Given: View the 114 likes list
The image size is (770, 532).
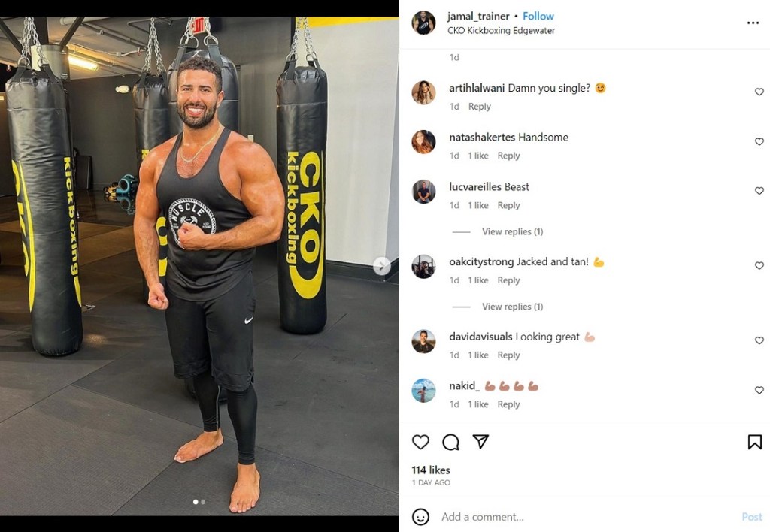Looking at the screenshot, I should pos(431,470).
